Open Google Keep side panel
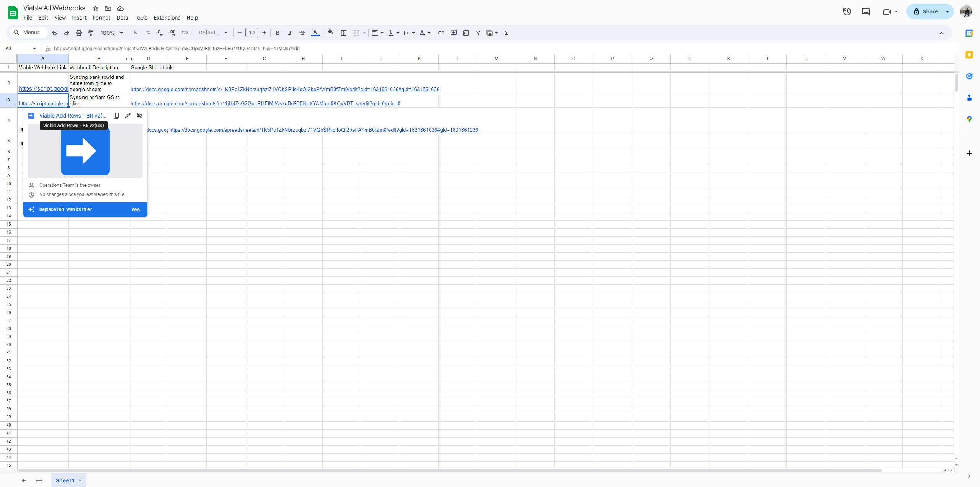 coord(969,55)
